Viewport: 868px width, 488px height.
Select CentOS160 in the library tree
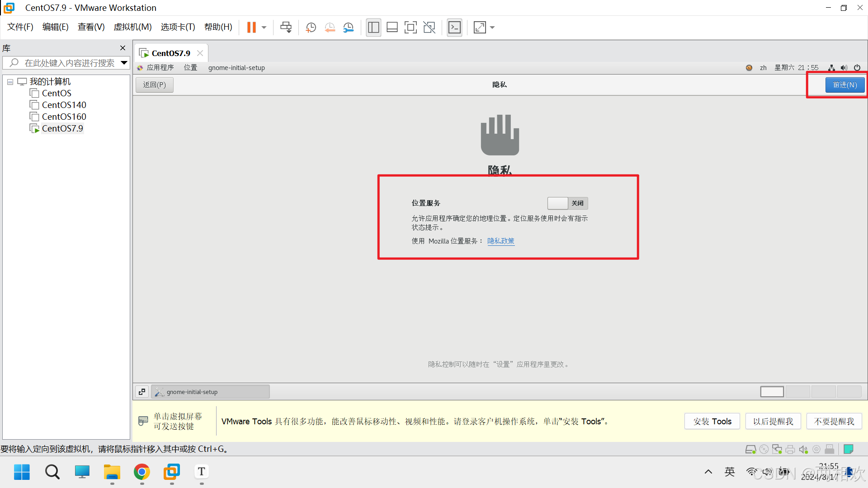point(64,117)
